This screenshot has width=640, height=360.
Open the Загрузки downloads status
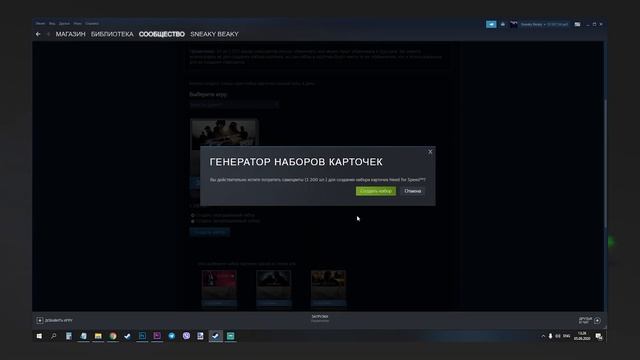(320, 318)
